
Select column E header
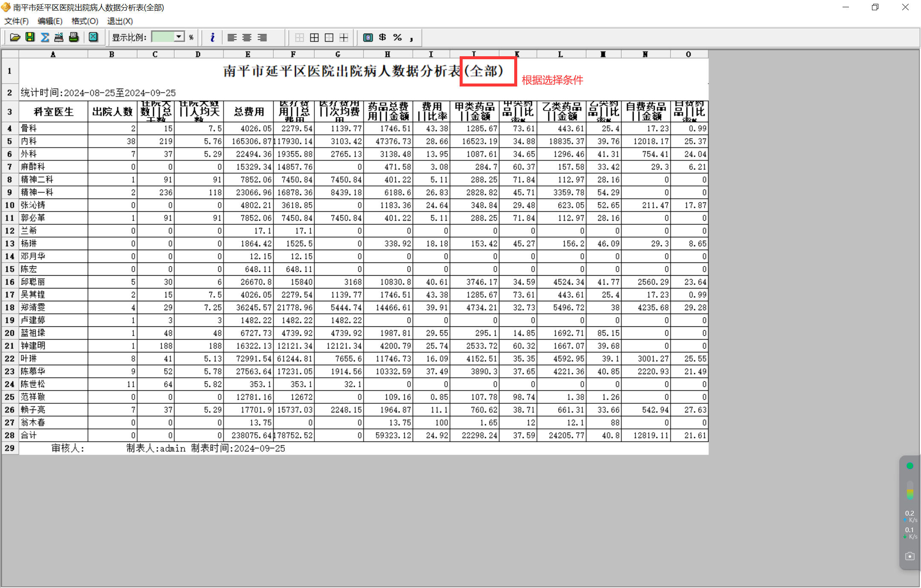(x=248, y=54)
